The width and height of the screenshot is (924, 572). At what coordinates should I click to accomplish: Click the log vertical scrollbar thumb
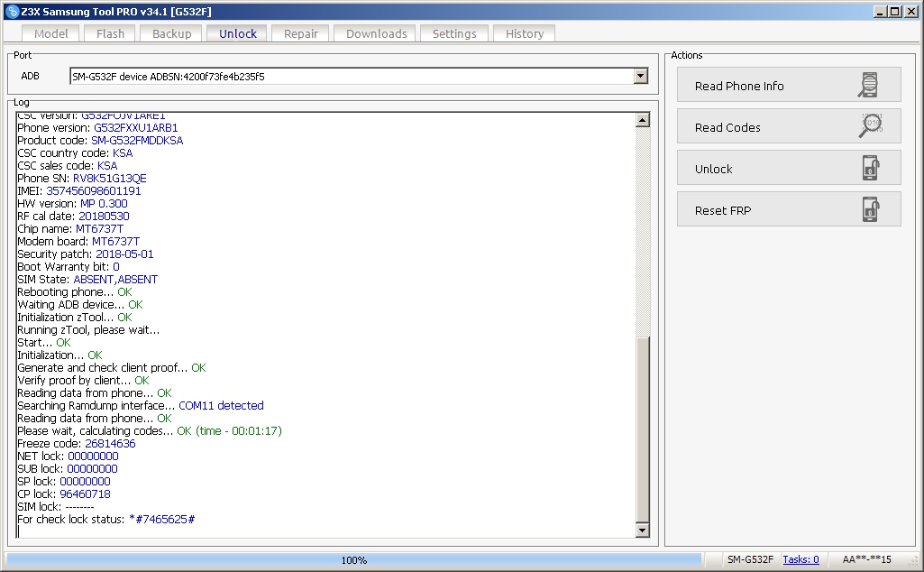643,429
